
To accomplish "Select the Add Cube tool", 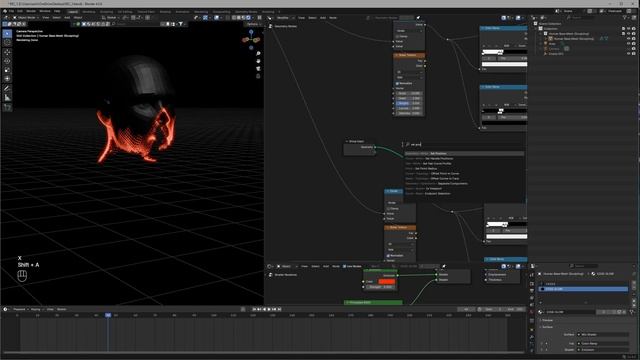I will pos(7,107).
